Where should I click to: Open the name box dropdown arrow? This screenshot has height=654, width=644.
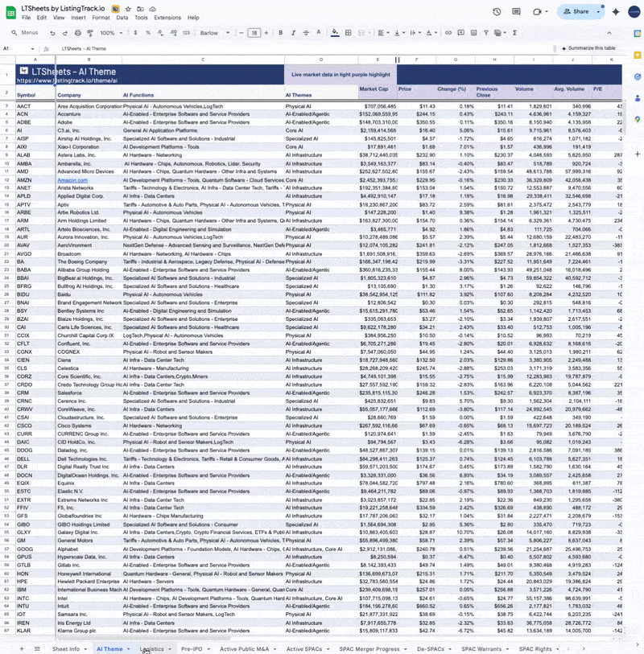32,49
